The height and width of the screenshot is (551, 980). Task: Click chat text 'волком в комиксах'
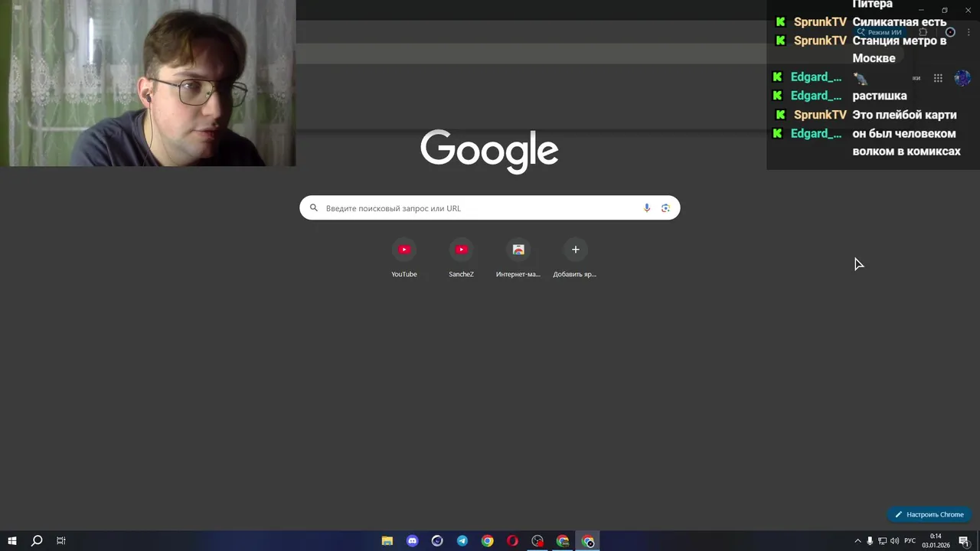coord(906,152)
